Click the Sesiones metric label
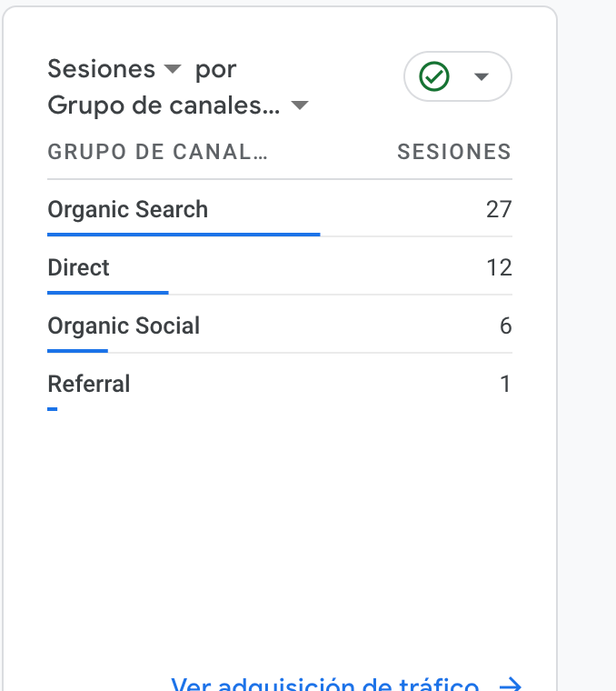The height and width of the screenshot is (691, 616). [x=101, y=69]
